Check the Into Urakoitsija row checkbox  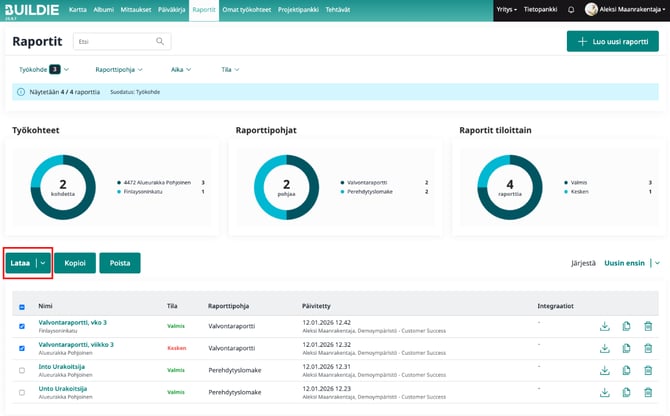click(x=22, y=371)
